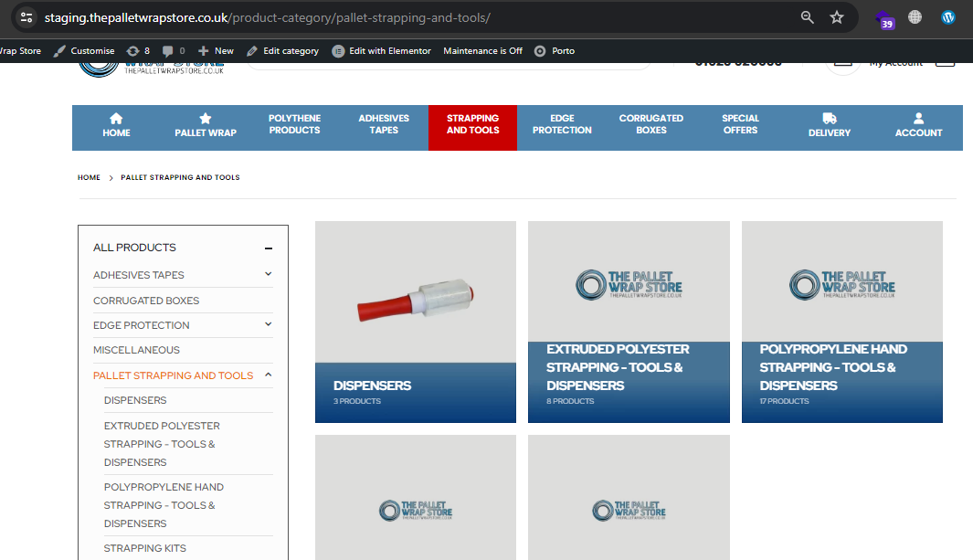The width and height of the screenshot is (973, 560).
Task: Open Account navigation item
Action: click(x=918, y=125)
